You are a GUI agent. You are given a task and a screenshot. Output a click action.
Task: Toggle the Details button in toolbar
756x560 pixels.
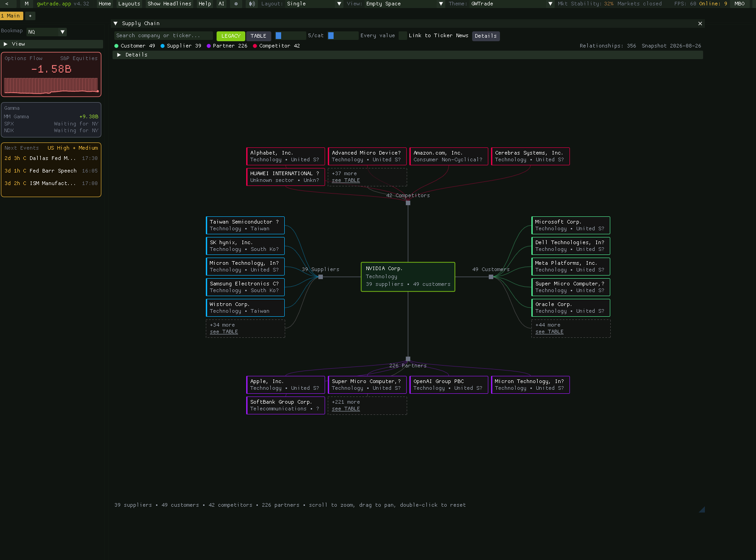[486, 36]
